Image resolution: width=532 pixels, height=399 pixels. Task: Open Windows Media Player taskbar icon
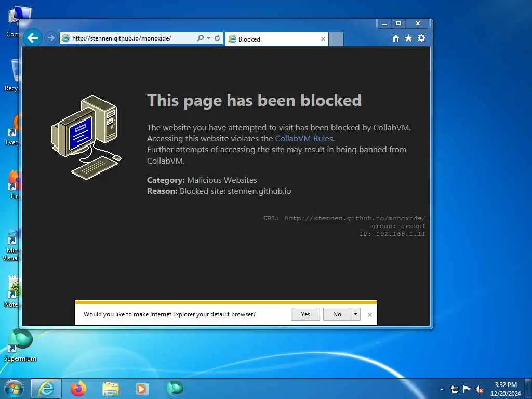(x=141, y=389)
